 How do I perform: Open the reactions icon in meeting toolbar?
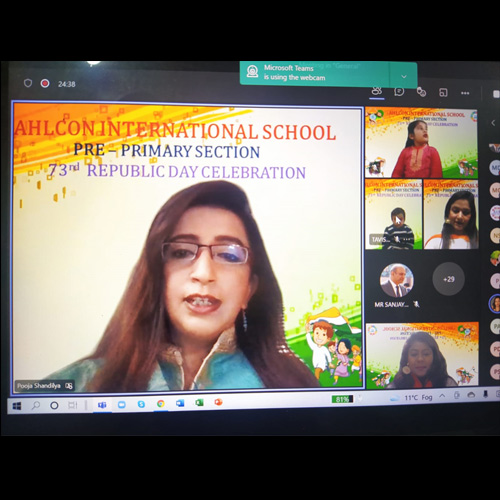(x=421, y=92)
